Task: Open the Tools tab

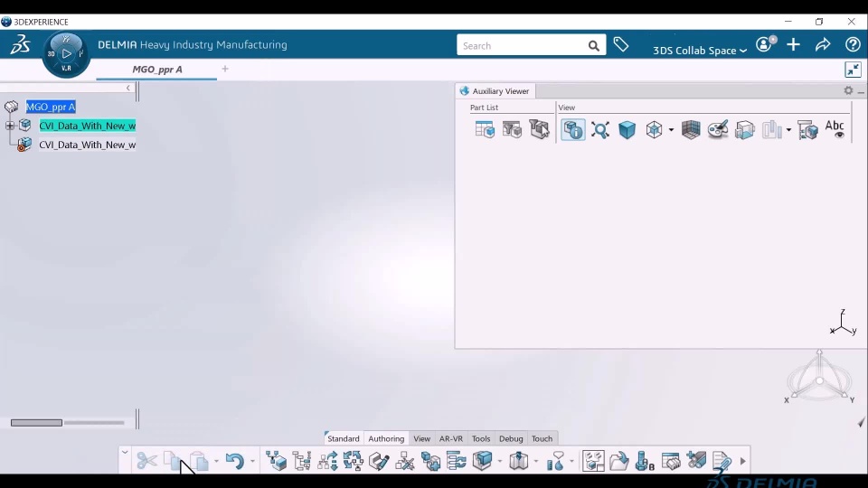Action: point(481,438)
